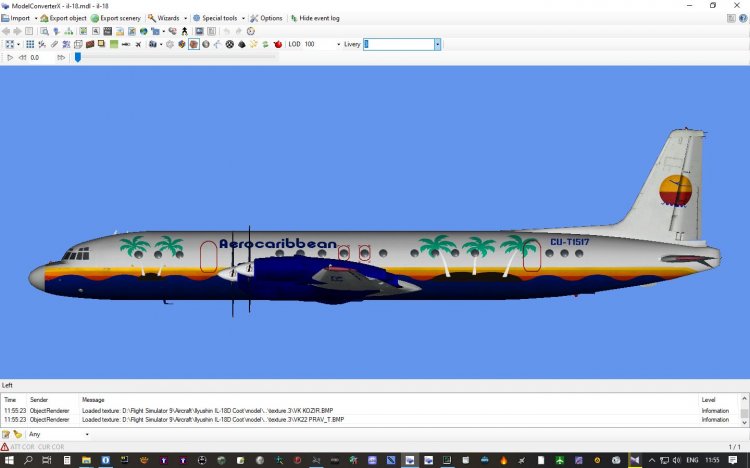
Task: Click the event log scroll up arrow
Action: pyautogui.click(x=744, y=398)
